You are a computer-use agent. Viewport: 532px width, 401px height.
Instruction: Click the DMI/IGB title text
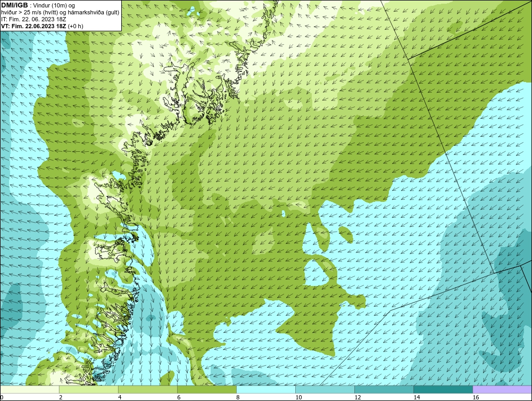coord(14,5)
